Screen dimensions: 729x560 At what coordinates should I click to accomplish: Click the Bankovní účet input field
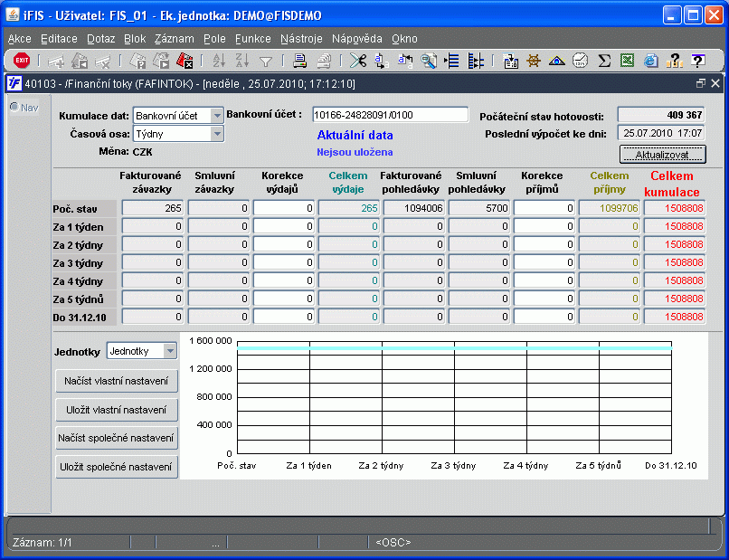(390, 115)
